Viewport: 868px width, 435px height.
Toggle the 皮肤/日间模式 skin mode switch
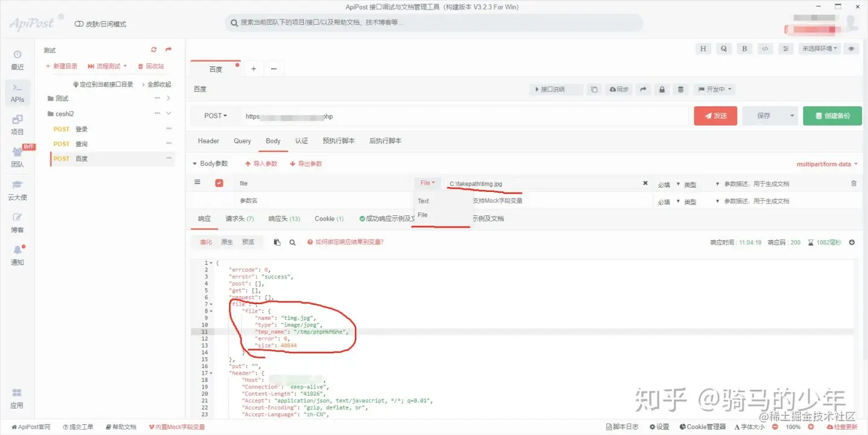pyautogui.click(x=79, y=24)
